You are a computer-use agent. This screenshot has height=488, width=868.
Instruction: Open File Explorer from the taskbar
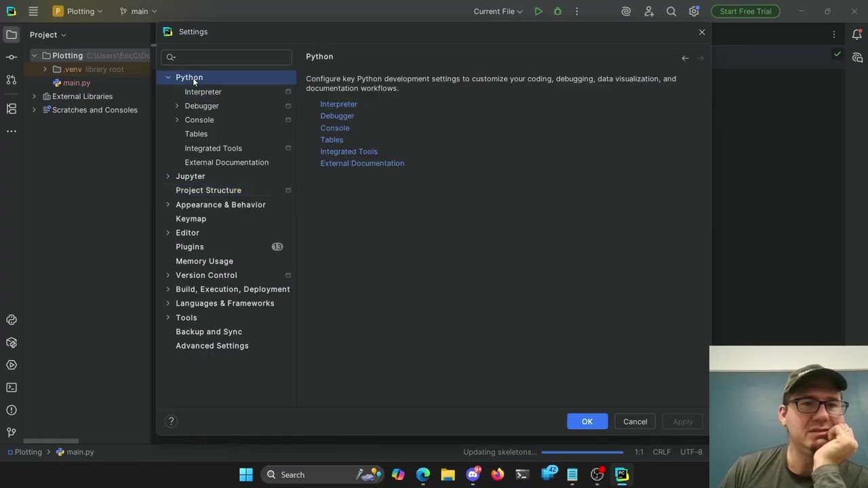(448, 474)
